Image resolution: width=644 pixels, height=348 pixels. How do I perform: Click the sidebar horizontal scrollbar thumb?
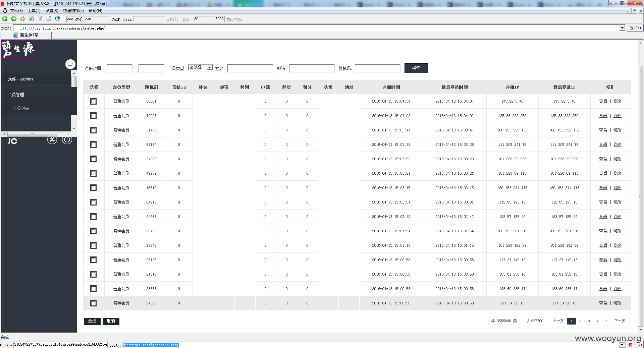tap(32, 134)
